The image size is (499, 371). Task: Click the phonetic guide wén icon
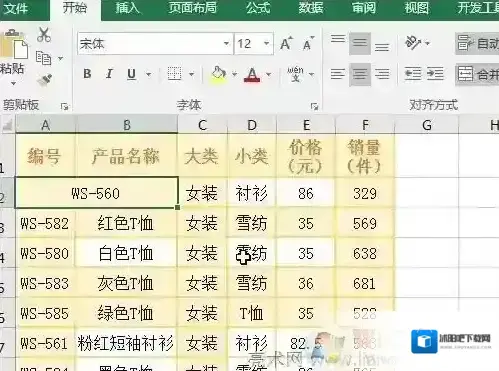coord(295,74)
